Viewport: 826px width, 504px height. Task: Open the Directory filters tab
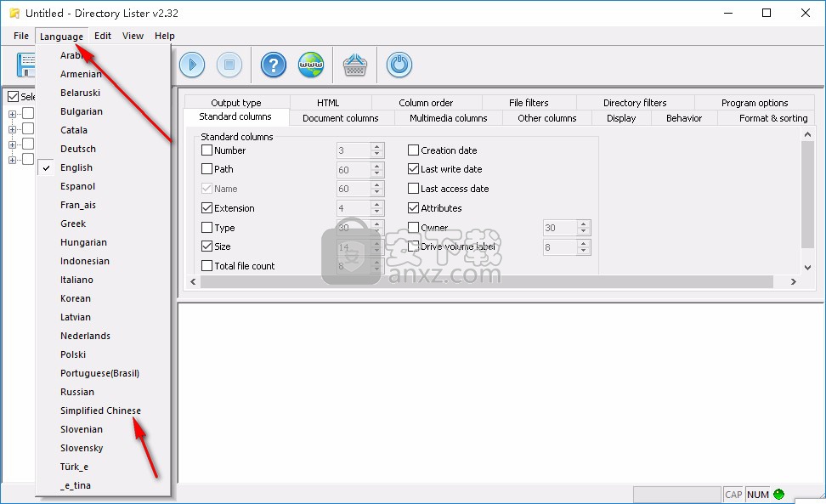pyautogui.click(x=635, y=103)
